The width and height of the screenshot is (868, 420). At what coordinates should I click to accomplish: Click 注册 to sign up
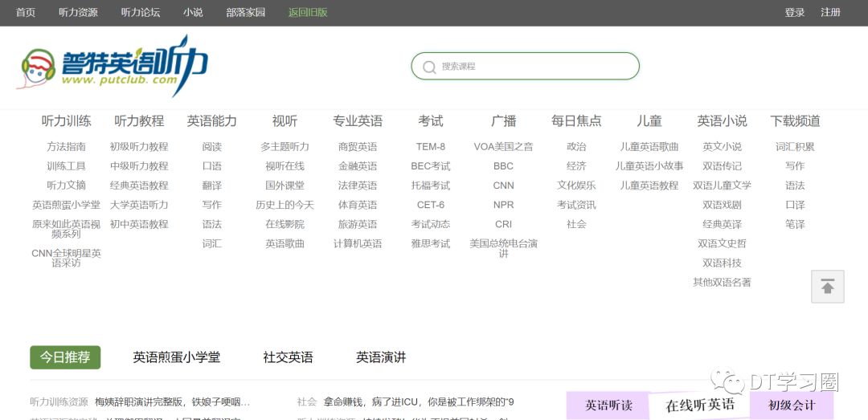830,12
